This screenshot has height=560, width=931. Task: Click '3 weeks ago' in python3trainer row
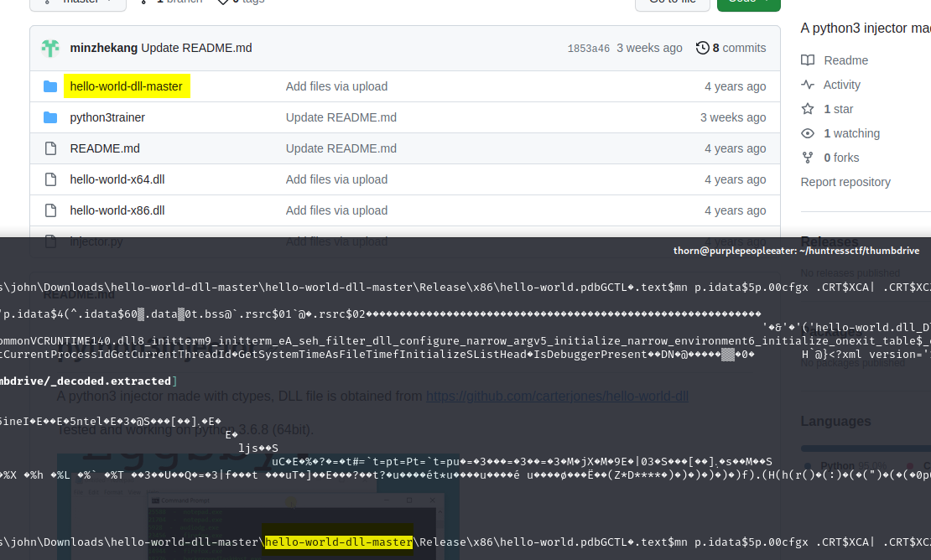point(733,117)
